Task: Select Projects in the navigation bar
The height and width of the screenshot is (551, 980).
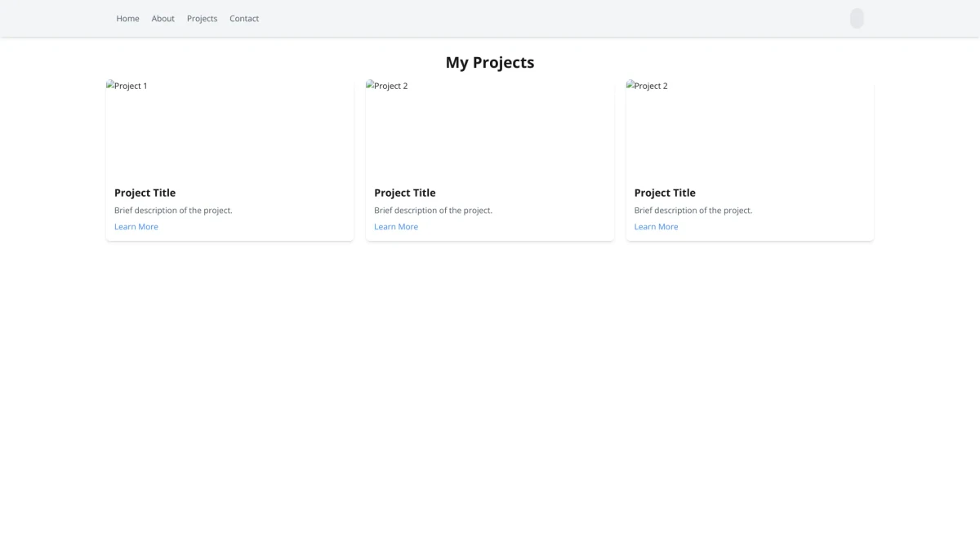Action: click(202, 19)
